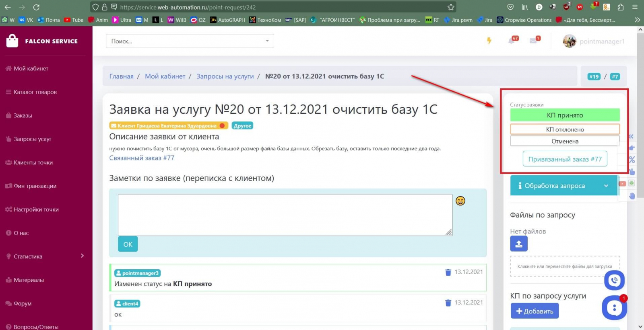Focus the notes text area
Image resolution: width=644 pixels, height=330 pixels.
coord(285,215)
